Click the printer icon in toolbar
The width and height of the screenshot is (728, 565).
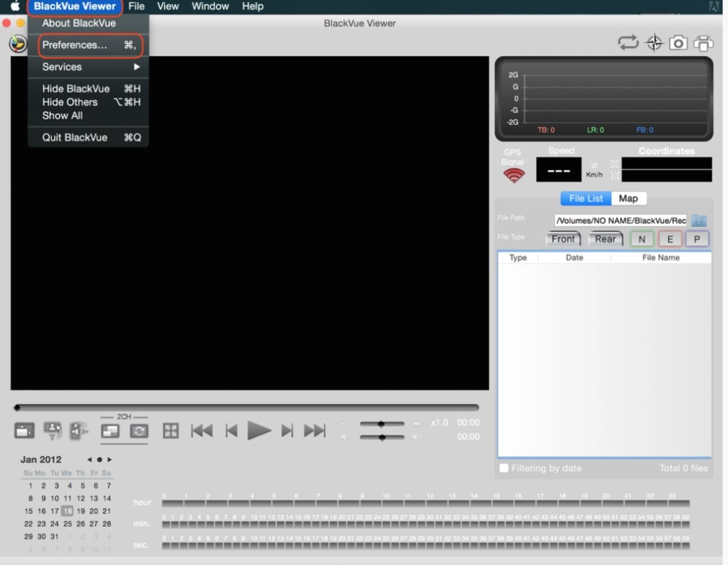tap(703, 43)
